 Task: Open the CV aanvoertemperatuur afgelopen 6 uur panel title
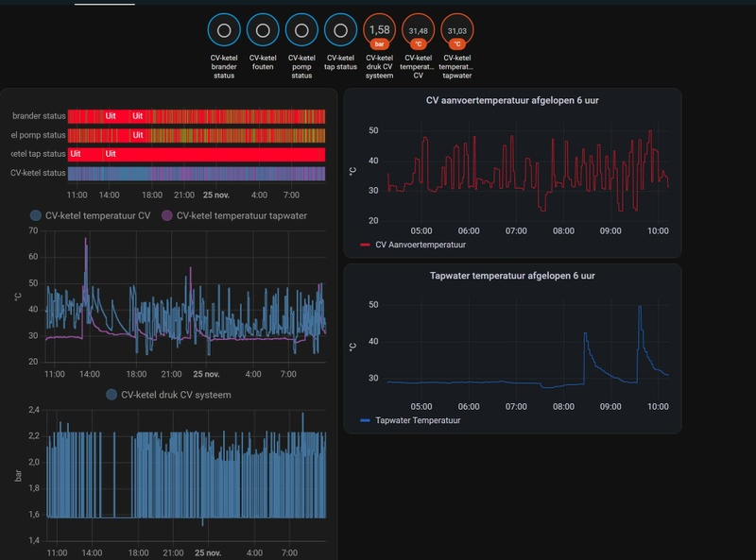[512, 100]
